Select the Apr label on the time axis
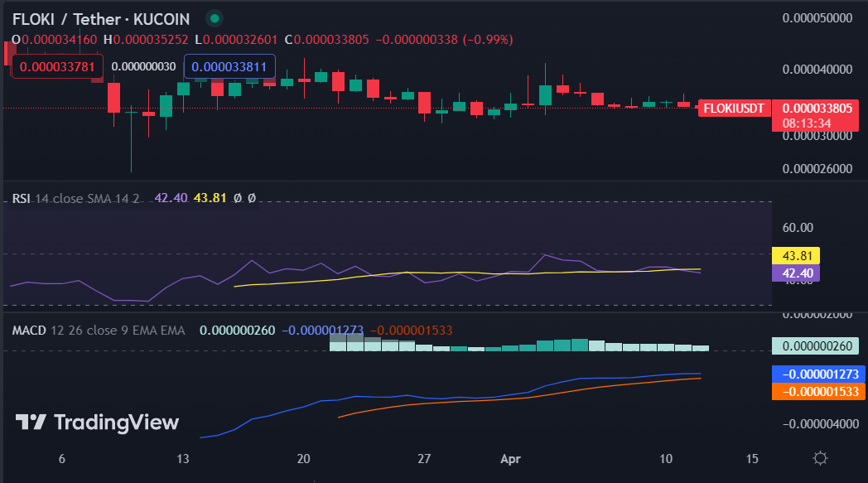Image resolution: width=868 pixels, height=483 pixels. tap(510, 458)
